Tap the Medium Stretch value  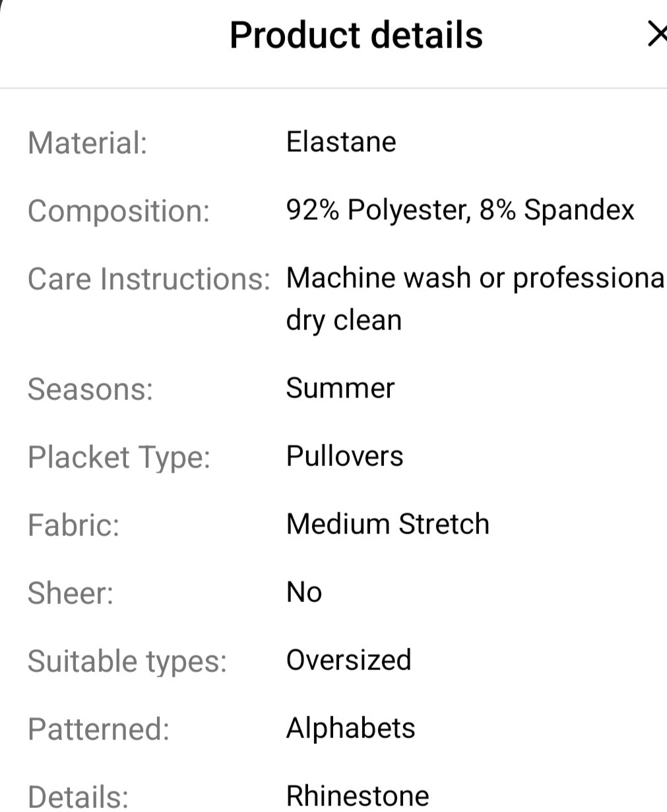pos(387,524)
